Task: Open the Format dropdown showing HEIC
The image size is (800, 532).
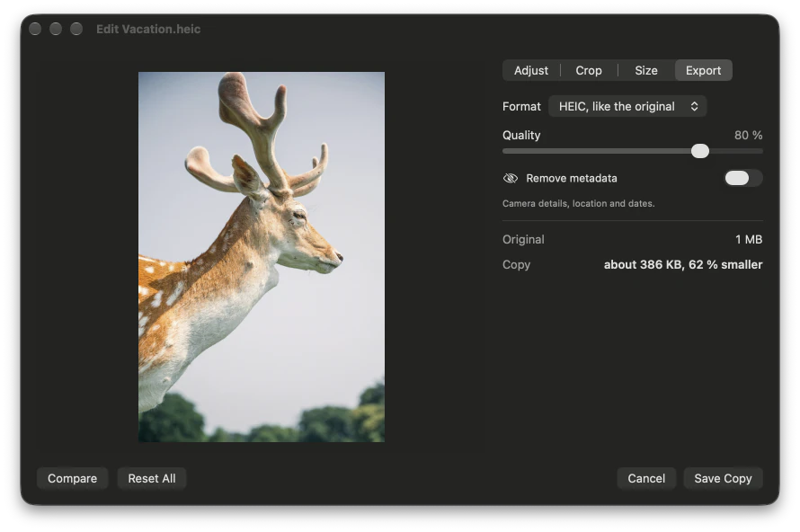Action: 627,106
